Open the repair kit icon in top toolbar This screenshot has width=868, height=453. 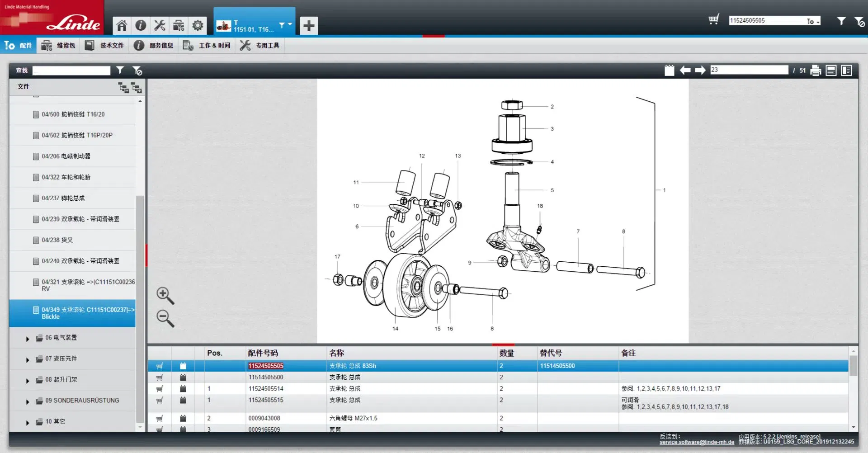(179, 26)
